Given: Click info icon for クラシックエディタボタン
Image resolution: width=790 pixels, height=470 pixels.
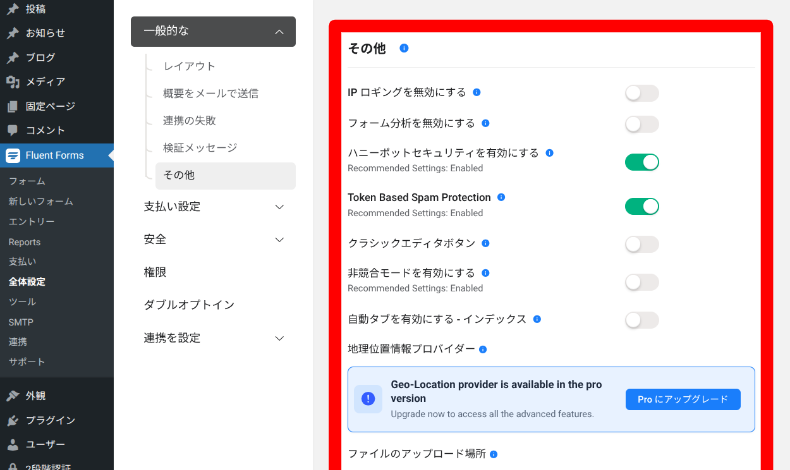Looking at the screenshot, I should click(x=486, y=243).
